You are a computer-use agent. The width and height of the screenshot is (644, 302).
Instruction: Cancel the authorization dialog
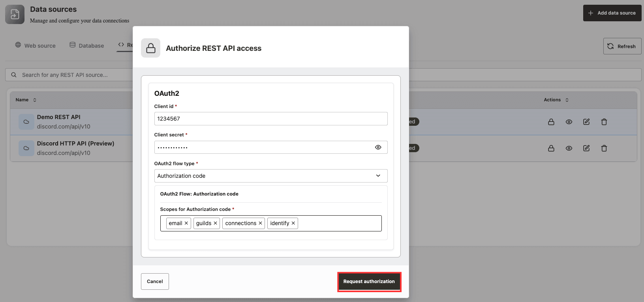coord(155,281)
